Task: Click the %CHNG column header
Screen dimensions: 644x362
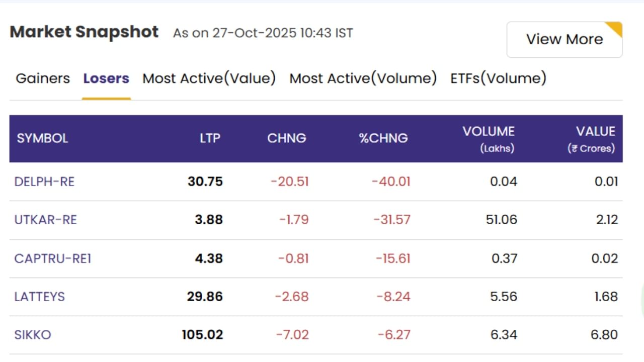Action: (x=383, y=138)
